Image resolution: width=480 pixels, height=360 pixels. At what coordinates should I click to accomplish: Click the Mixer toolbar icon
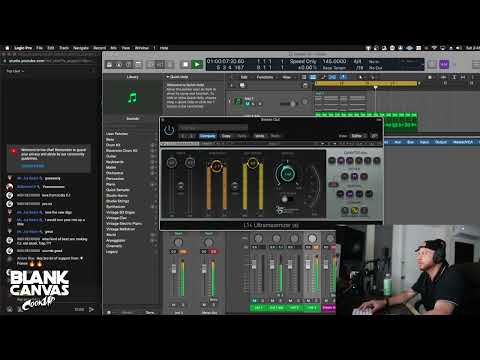click(160, 64)
